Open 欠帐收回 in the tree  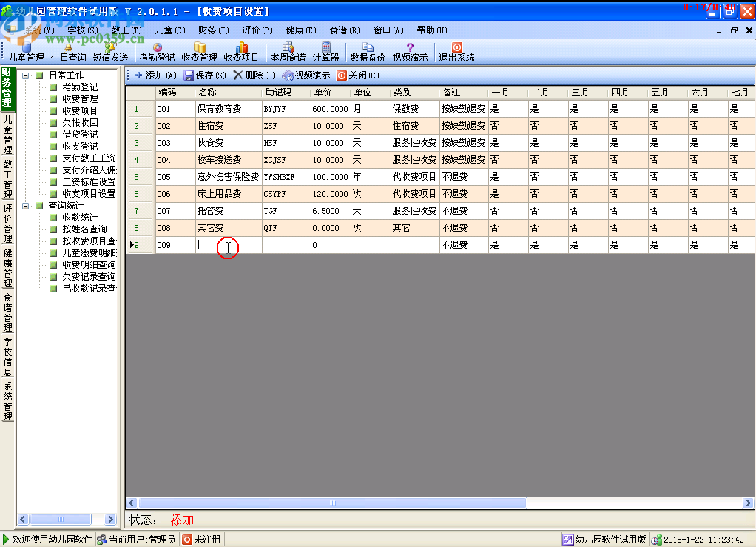click(80, 123)
